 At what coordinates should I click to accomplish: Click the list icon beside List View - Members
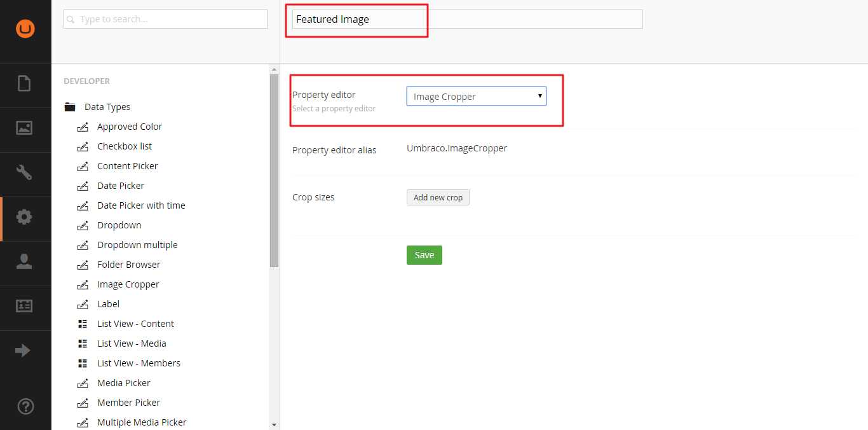pyautogui.click(x=83, y=364)
